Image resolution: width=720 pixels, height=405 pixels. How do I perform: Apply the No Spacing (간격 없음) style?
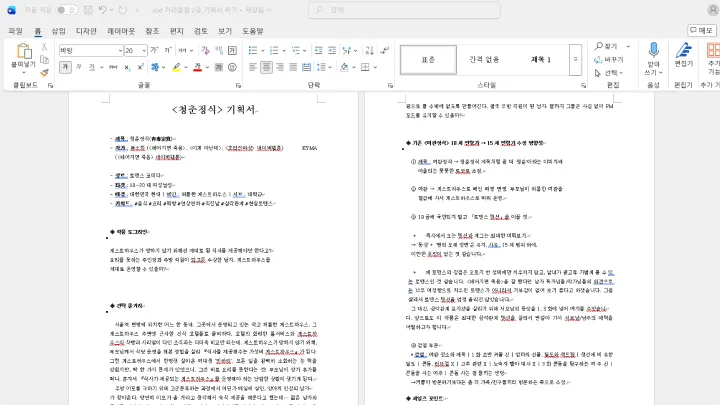click(484, 60)
